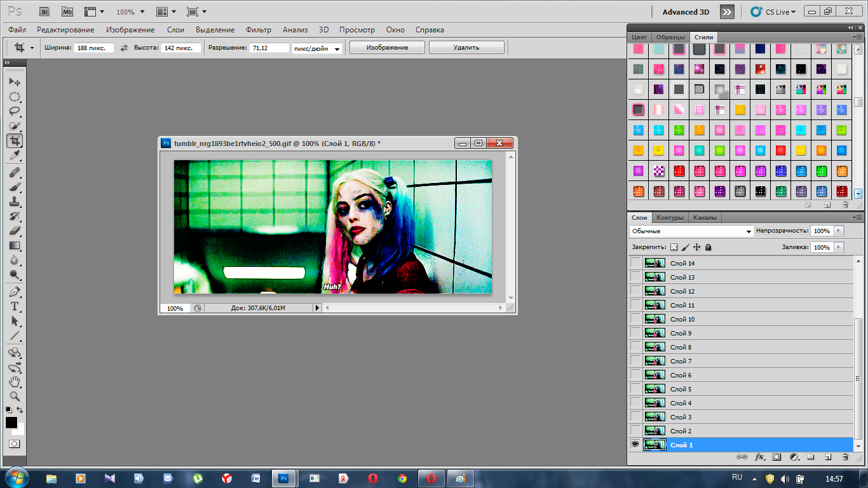Toggle lock transparent pixels
868x488 pixels.
tap(674, 247)
